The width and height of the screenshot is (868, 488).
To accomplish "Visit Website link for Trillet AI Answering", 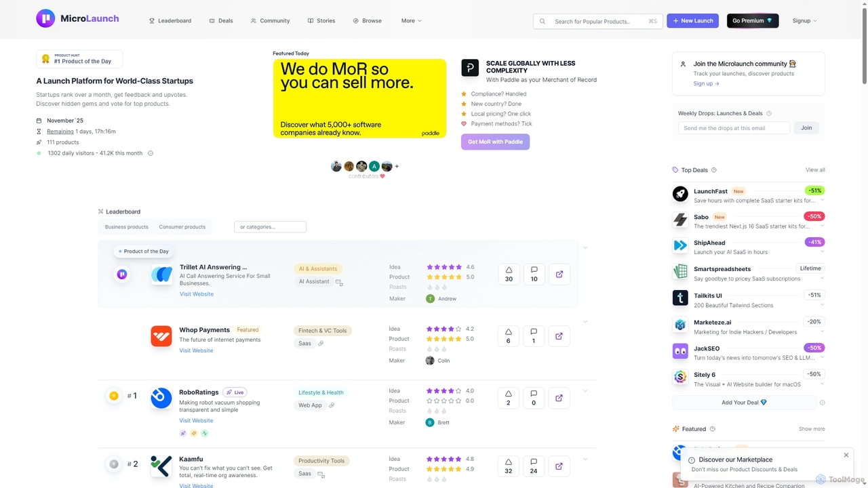I will coord(197,294).
